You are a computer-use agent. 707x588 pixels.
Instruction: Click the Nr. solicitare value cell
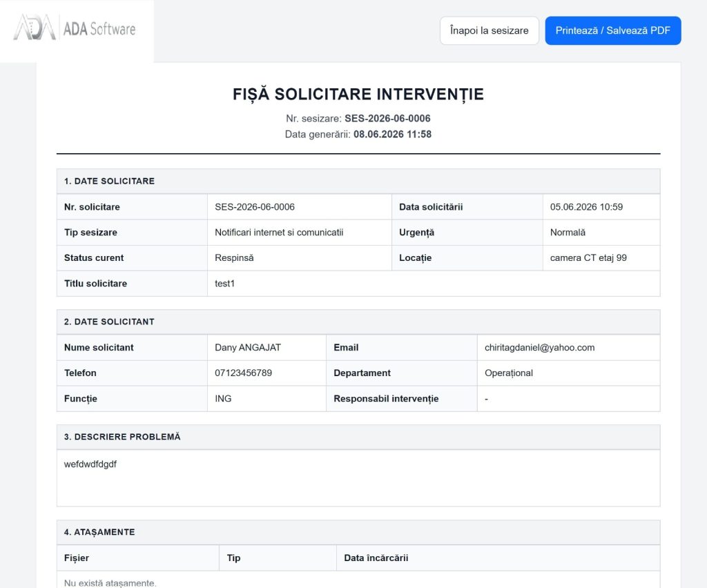[x=300, y=207]
